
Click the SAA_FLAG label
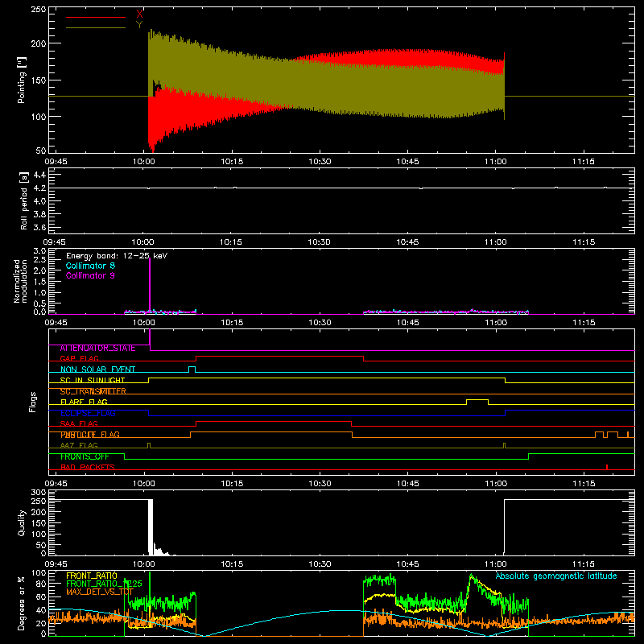click(79, 423)
